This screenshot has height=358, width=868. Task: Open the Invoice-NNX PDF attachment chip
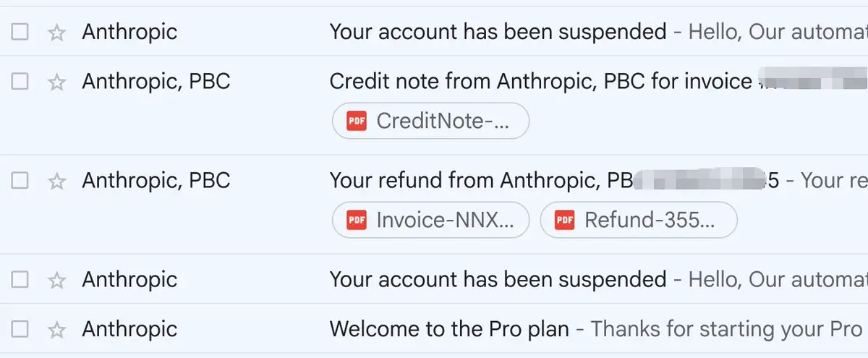coord(431,220)
